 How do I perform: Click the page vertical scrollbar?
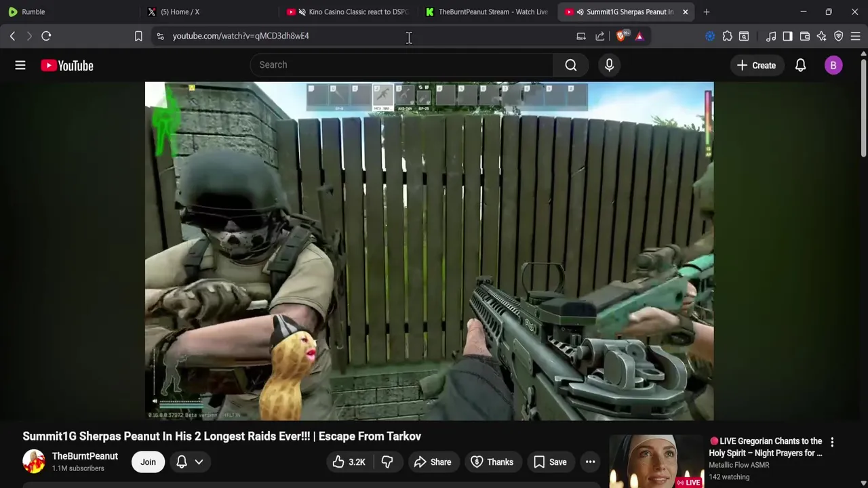pyautogui.click(x=863, y=108)
